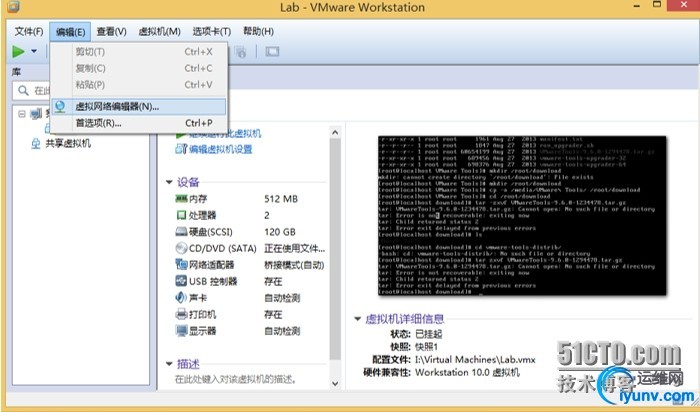This screenshot has width=700, height=412.
Task: Click the scroll down arrow of summary pane
Action: [x=335, y=383]
